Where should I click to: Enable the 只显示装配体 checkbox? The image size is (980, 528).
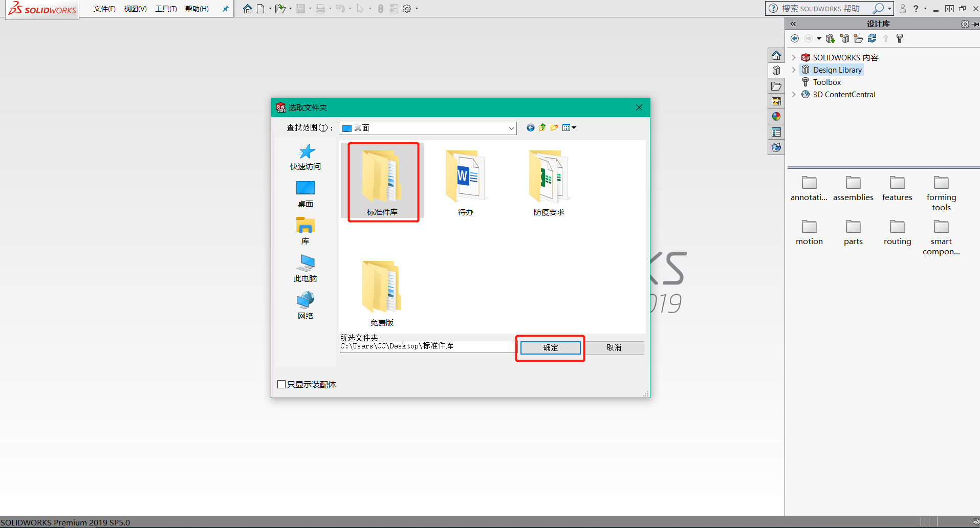point(281,384)
